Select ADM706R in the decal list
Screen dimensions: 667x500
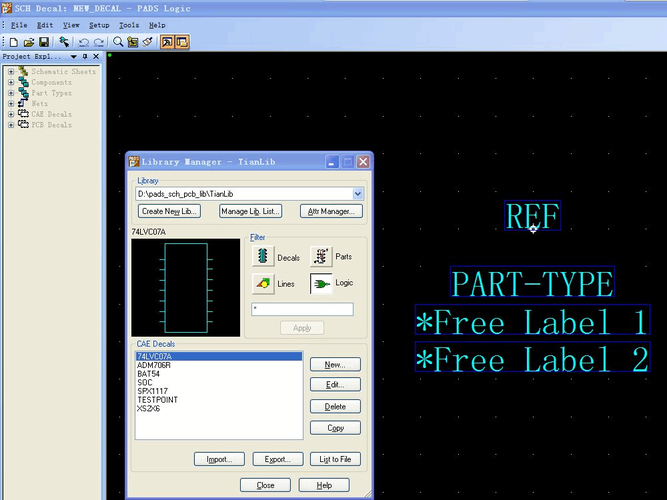(219, 365)
